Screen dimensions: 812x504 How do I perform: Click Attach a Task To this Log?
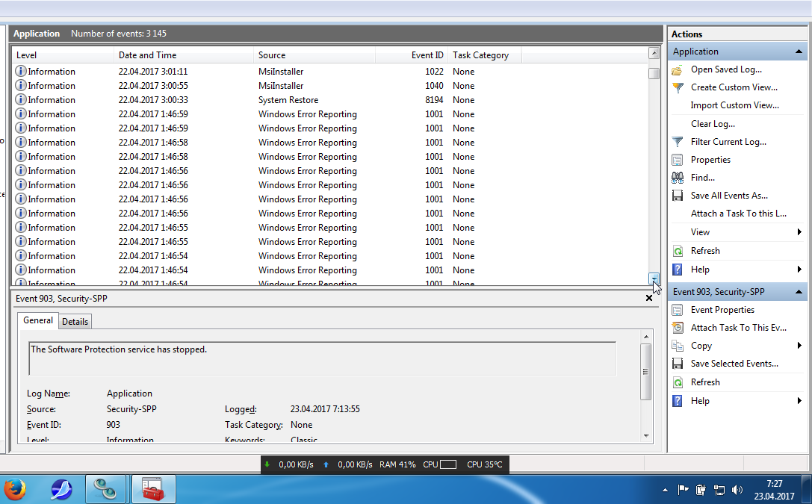[739, 214]
